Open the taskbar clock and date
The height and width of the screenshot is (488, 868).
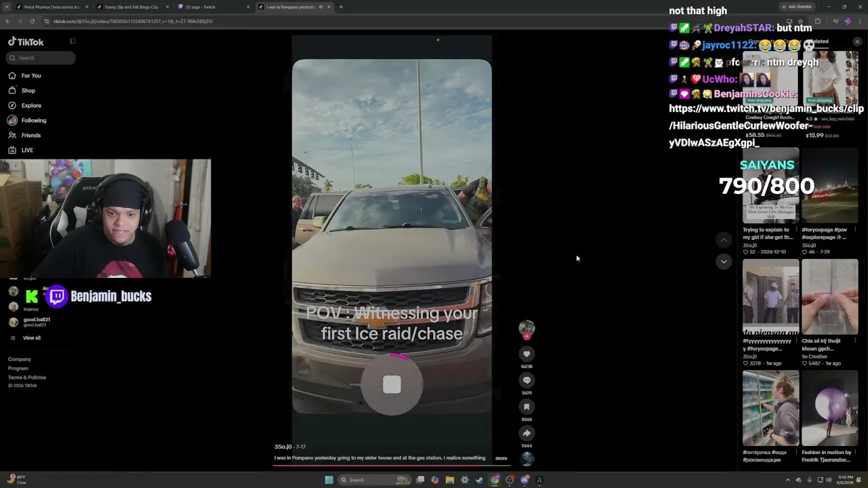click(844, 480)
